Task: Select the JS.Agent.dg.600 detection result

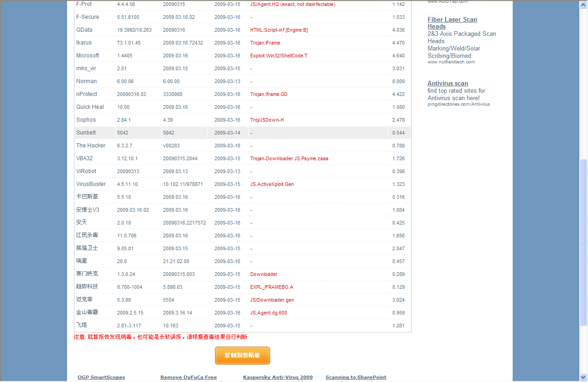Action: (x=269, y=313)
